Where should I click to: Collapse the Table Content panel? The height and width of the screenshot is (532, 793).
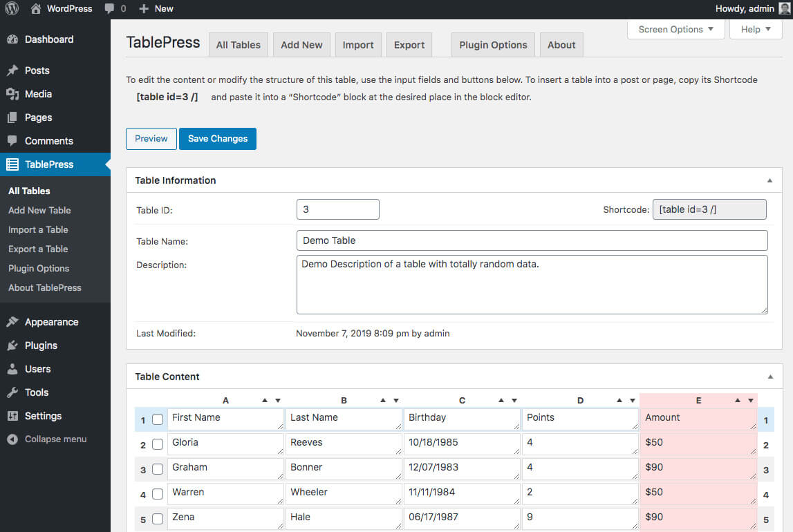pos(770,377)
